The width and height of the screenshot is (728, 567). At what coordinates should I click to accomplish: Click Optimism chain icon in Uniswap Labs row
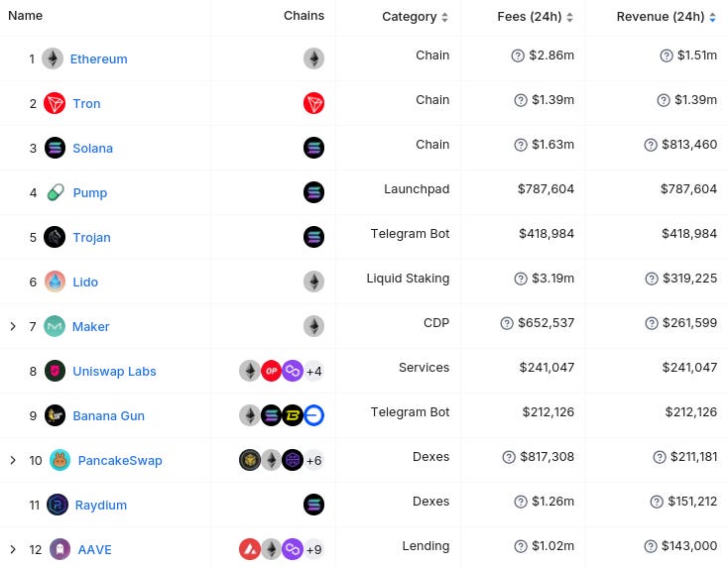coord(272,371)
